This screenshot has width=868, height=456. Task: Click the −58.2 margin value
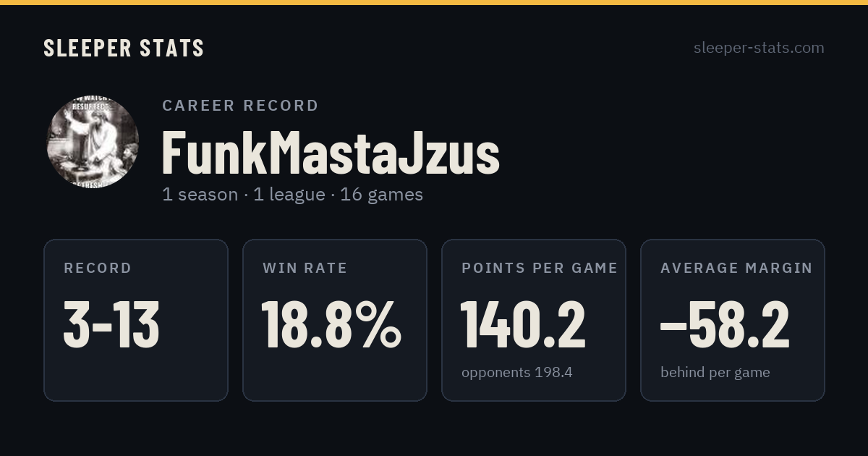coord(725,324)
